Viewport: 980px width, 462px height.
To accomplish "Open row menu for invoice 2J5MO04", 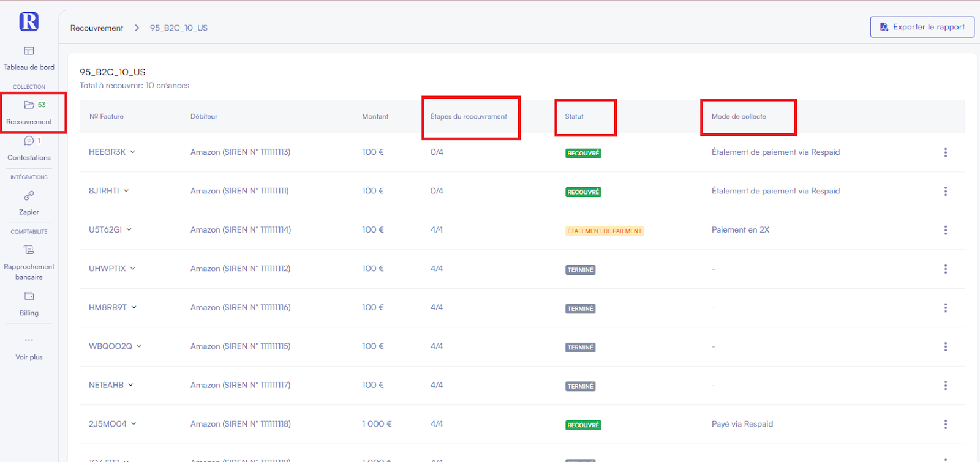I will [946, 424].
